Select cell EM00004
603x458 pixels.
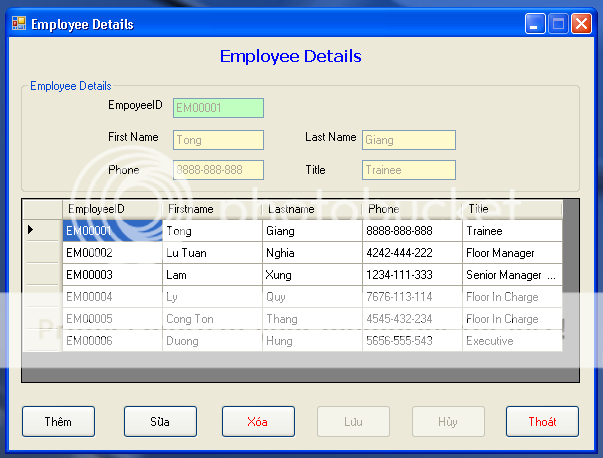112,296
